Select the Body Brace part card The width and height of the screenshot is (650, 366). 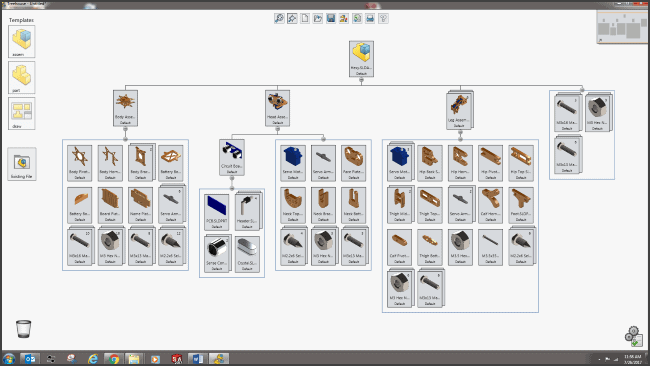(141, 162)
